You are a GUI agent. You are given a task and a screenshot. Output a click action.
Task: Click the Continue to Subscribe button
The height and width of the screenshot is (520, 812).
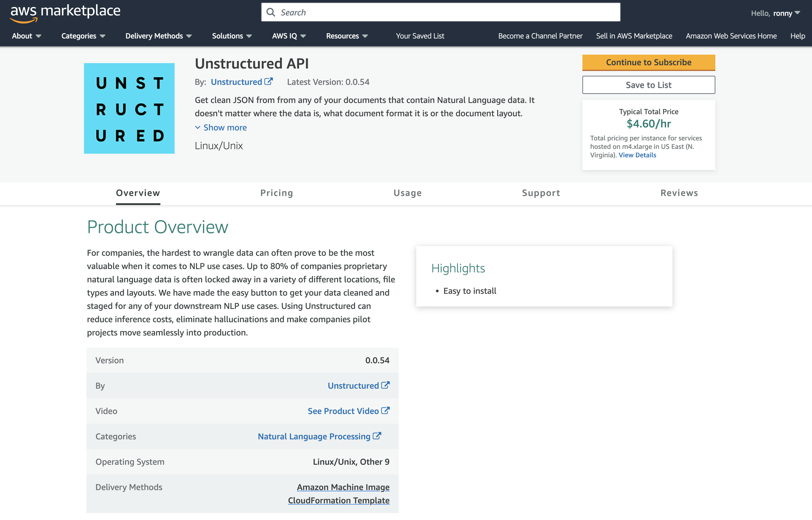click(x=648, y=63)
